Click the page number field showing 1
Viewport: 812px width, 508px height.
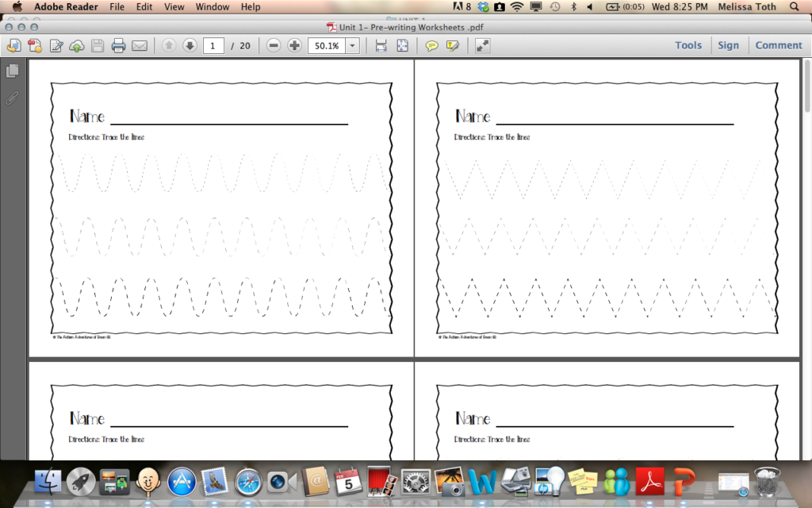(213, 45)
